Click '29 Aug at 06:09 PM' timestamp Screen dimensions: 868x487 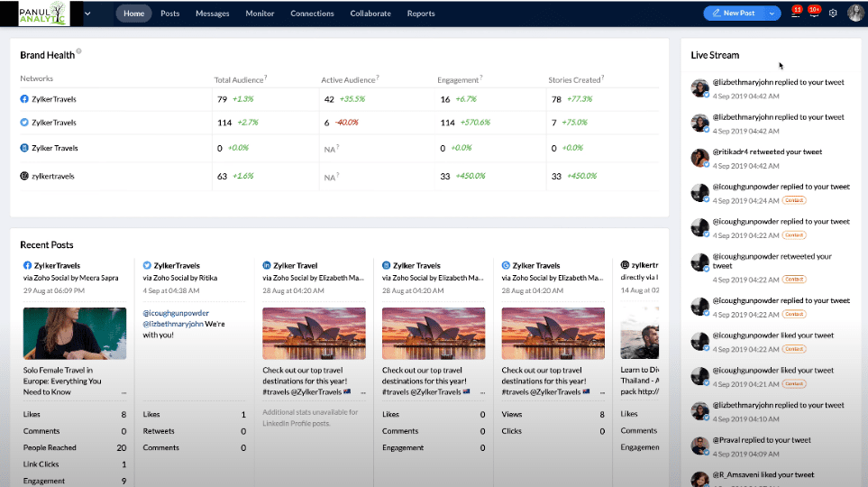[x=54, y=291]
